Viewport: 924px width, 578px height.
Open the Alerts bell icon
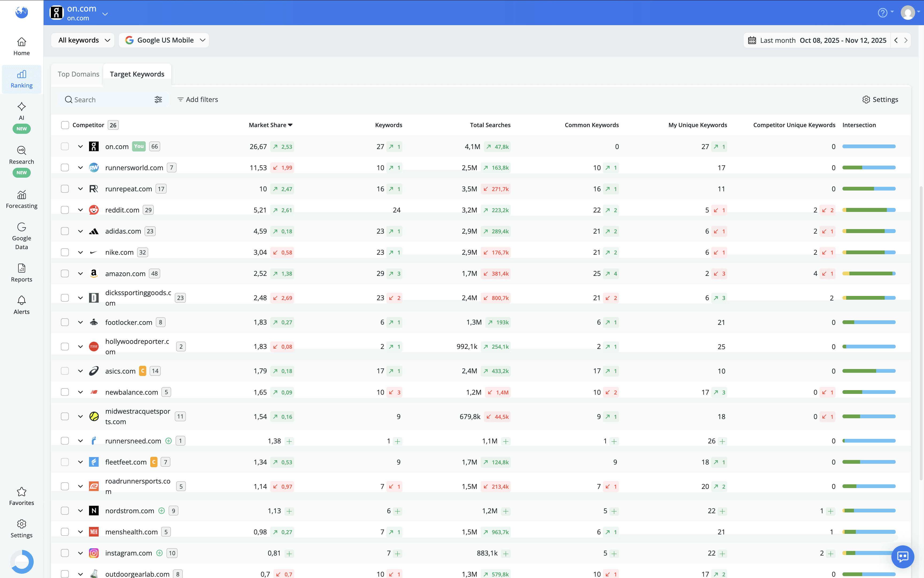(x=21, y=301)
